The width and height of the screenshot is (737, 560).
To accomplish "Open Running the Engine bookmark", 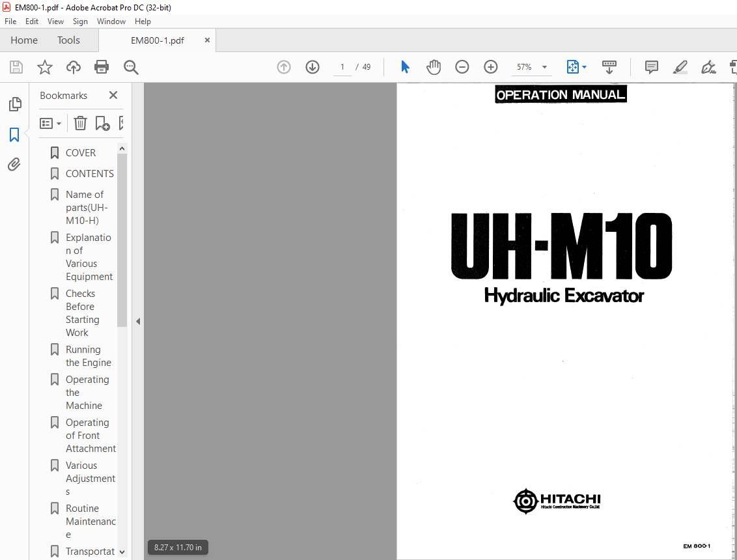I will pyautogui.click(x=89, y=356).
